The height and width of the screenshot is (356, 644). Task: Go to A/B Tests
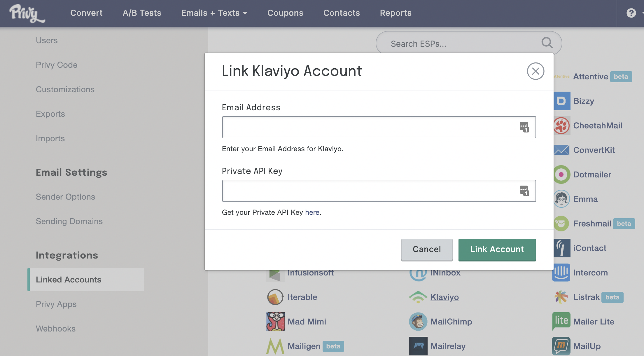(x=142, y=13)
